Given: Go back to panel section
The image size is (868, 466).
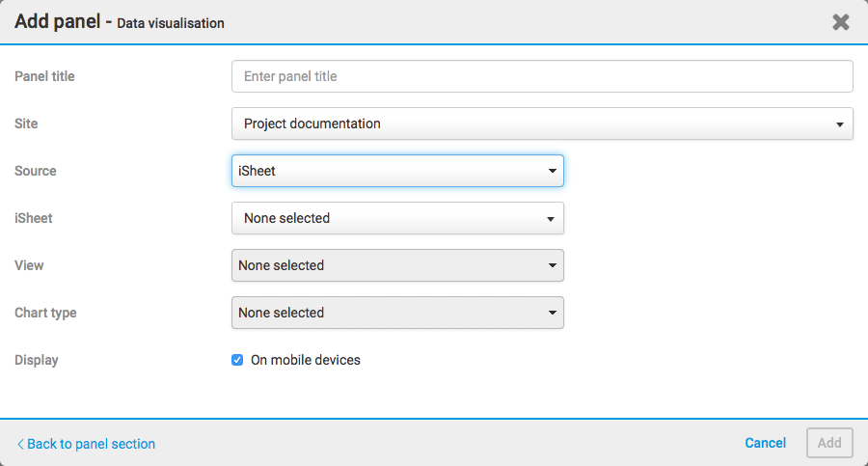Looking at the screenshot, I should pyautogui.click(x=91, y=444).
